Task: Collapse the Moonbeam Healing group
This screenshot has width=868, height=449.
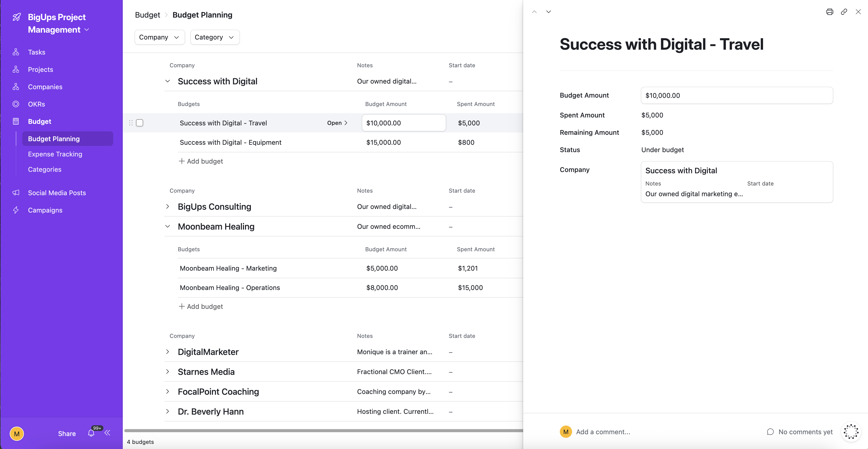Action: [168, 227]
